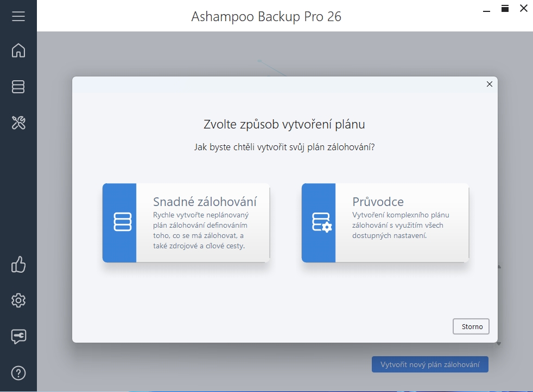This screenshot has height=392, width=533.
Task: Close the plan creation dialog
Action: [x=490, y=84]
